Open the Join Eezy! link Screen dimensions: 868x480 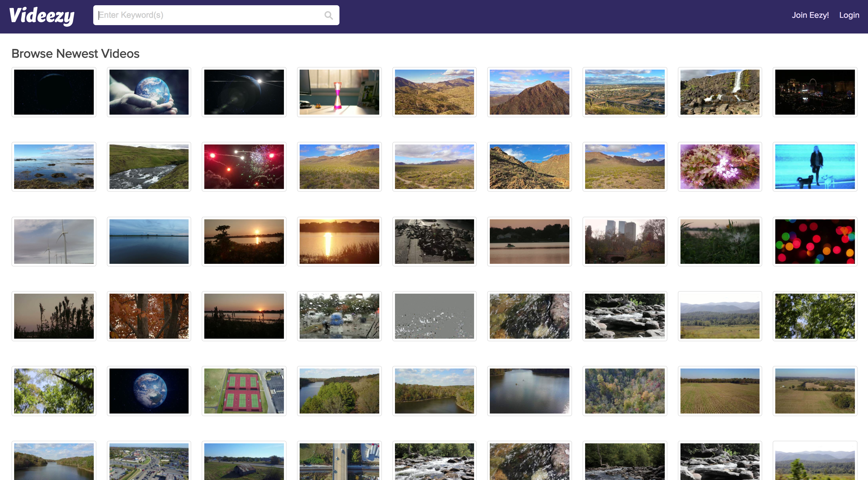click(x=810, y=15)
